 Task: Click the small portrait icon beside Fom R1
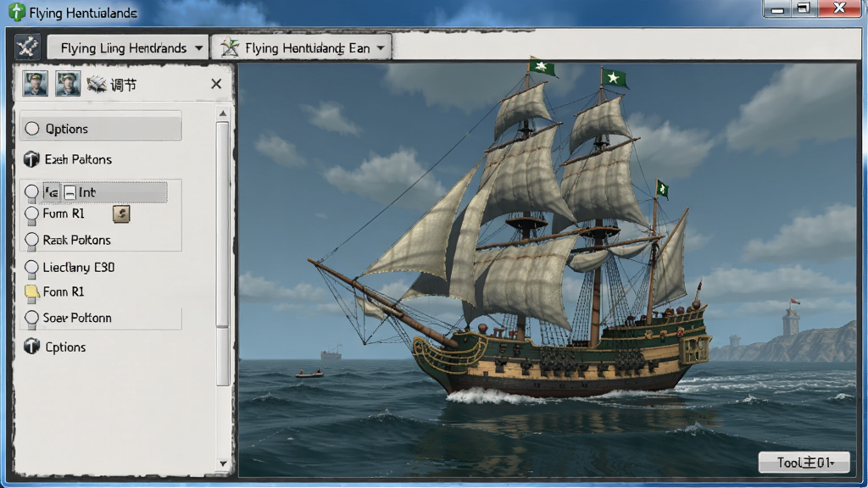(121, 214)
